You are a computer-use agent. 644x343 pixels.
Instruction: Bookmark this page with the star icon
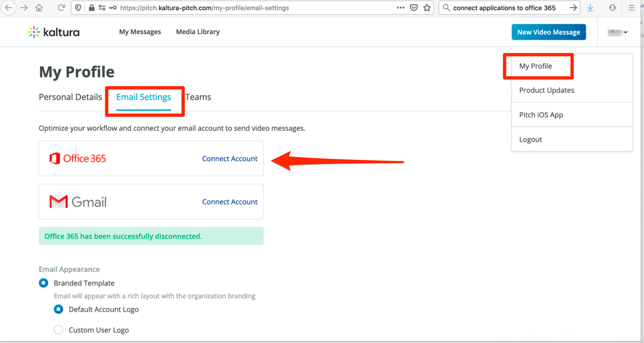tap(427, 8)
